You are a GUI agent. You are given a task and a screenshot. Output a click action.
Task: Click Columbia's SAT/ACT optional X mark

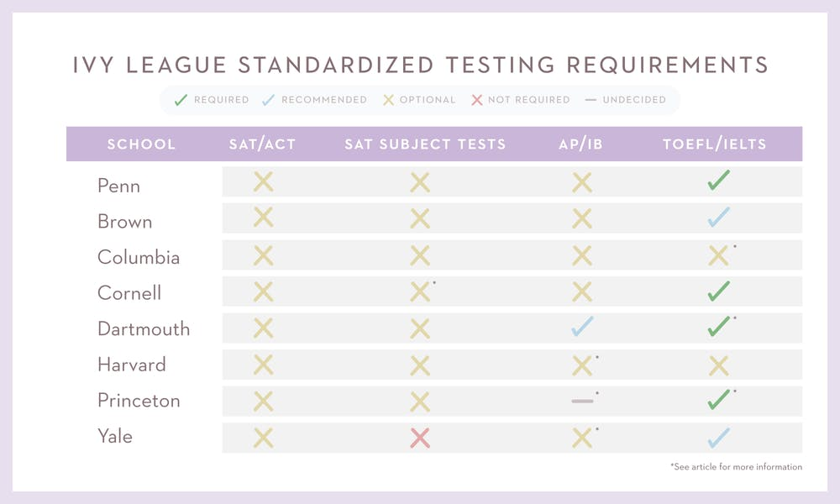pos(263,255)
